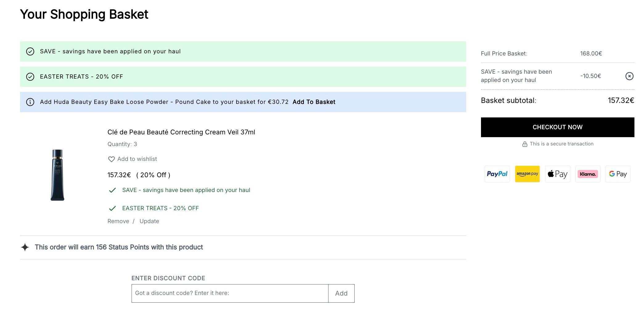Viewport: 644px width, 315px height.
Task: Click the info icon in the Huda Beauty banner
Action: point(30,102)
